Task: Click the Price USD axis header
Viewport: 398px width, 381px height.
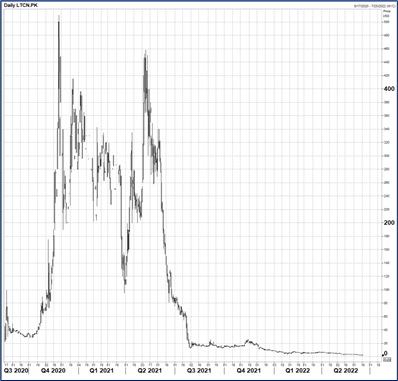Action: 386,14
